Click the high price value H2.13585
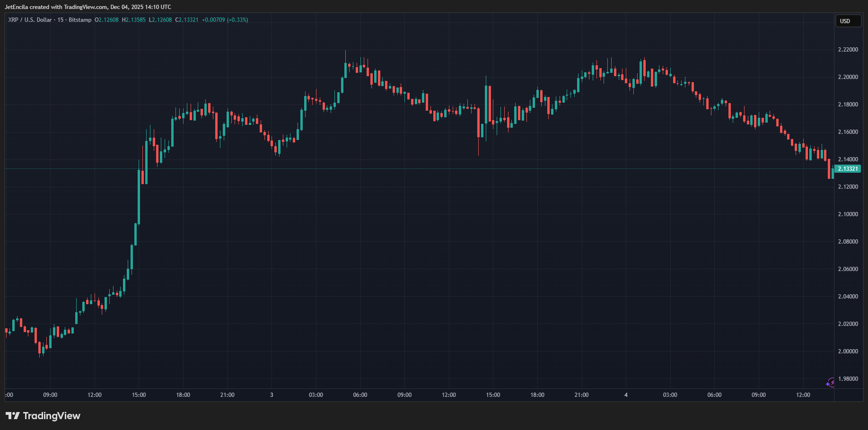This screenshot has height=430, width=868. point(133,20)
